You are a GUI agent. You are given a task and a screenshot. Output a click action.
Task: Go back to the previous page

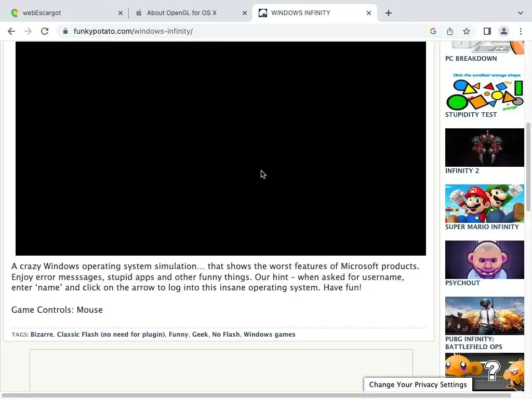11,31
